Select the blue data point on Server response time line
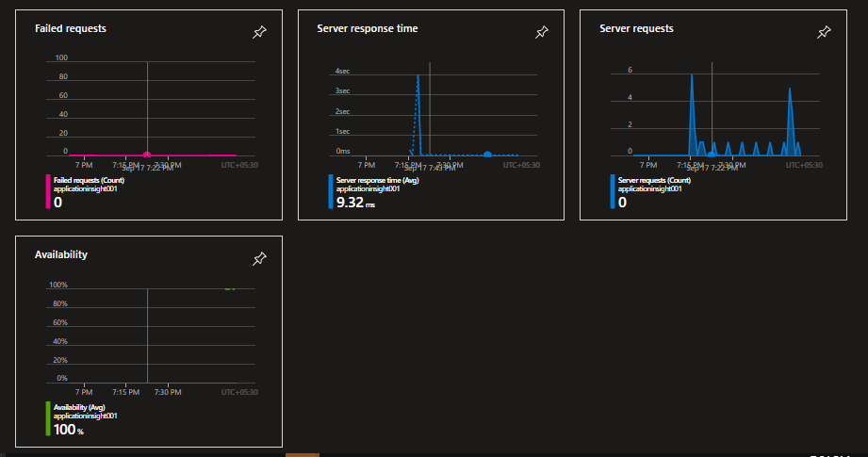The image size is (868, 457). [x=487, y=155]
